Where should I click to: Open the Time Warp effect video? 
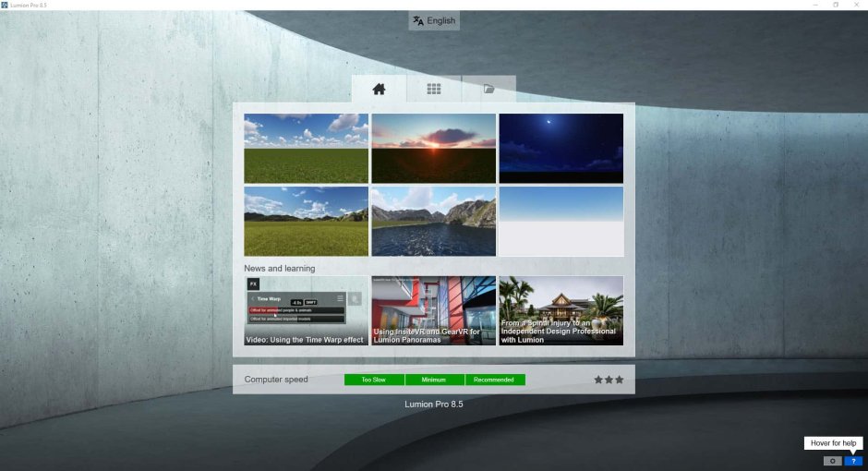(306, 310)
